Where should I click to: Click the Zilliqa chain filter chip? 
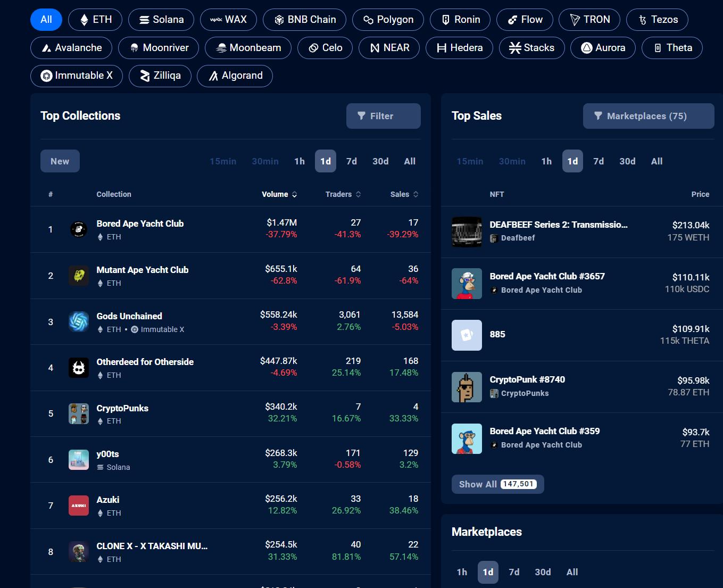(x=160, y=76)
